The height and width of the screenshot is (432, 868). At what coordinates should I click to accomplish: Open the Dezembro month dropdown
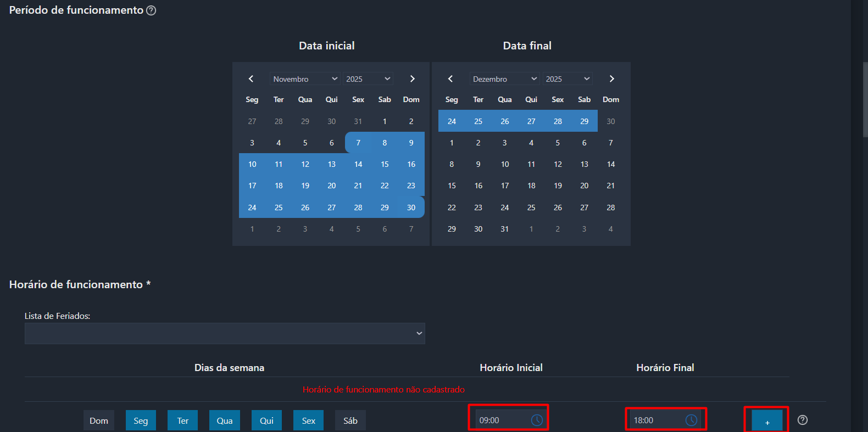coord(504,79)
